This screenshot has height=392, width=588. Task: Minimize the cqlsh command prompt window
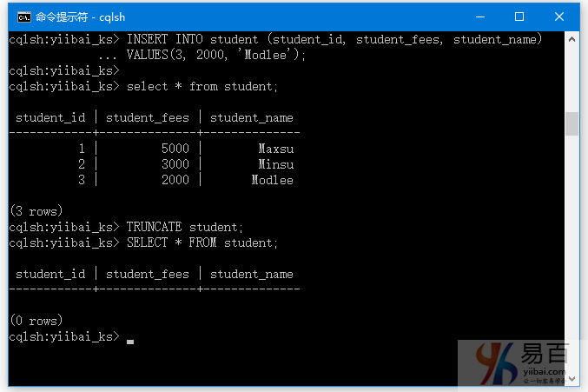point(480,17)
